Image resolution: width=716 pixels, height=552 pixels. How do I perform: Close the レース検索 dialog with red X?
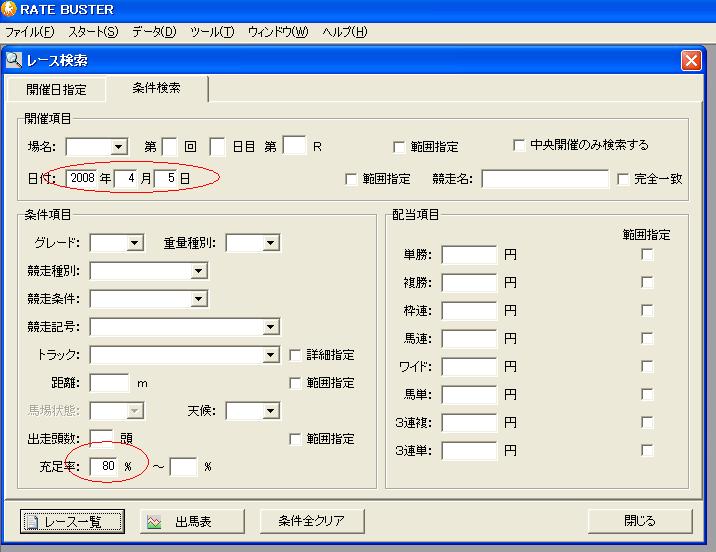coord(691,60)
